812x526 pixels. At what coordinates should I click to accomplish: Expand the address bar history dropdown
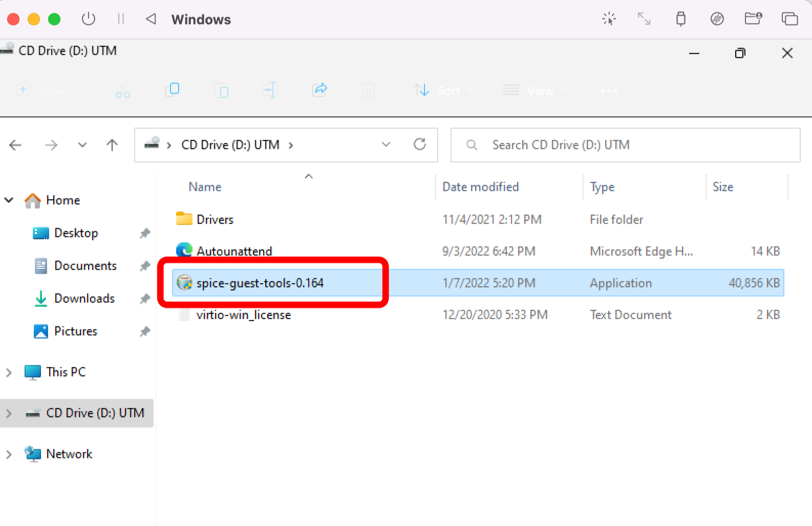[386, 145]
